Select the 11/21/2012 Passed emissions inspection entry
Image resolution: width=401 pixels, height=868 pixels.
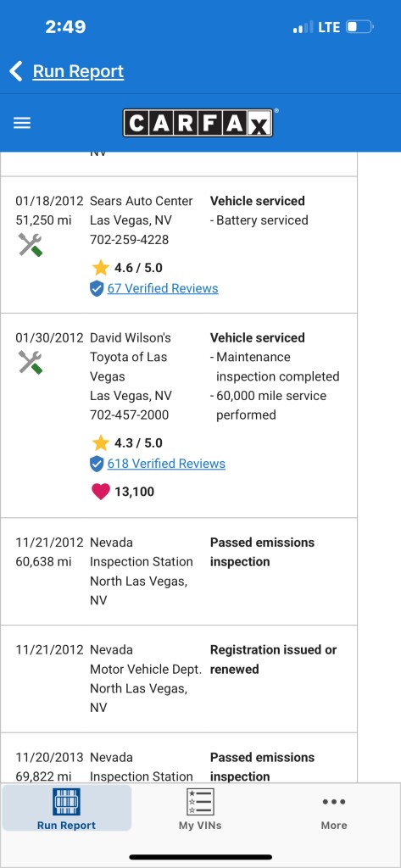[x=179, y=572]
